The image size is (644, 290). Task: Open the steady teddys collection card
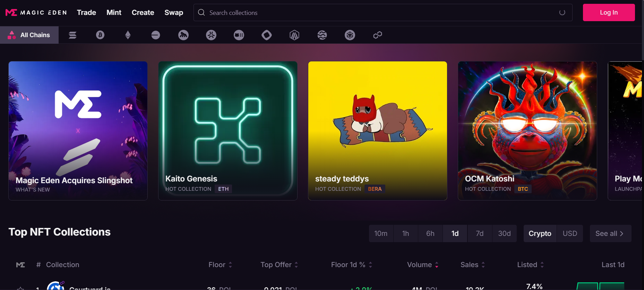(x=378, y=131)
